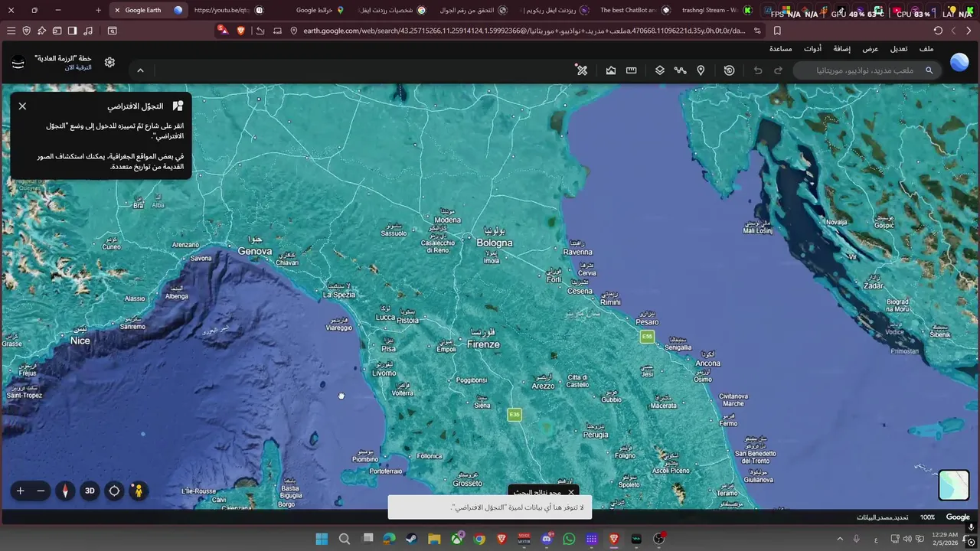Click the Bologna city label
The height and width of the screenshot is (551, 980).
(x=495, y=243)
